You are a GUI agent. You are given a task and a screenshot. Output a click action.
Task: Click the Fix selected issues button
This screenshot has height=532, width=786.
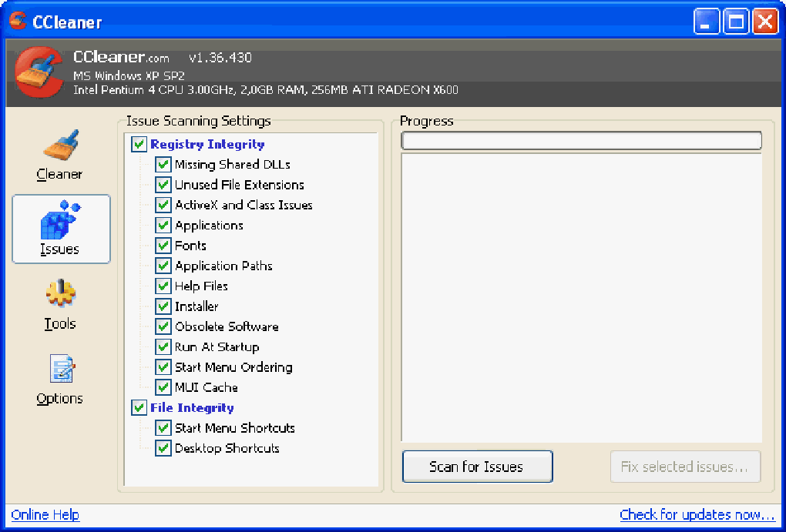pos(685,467)
